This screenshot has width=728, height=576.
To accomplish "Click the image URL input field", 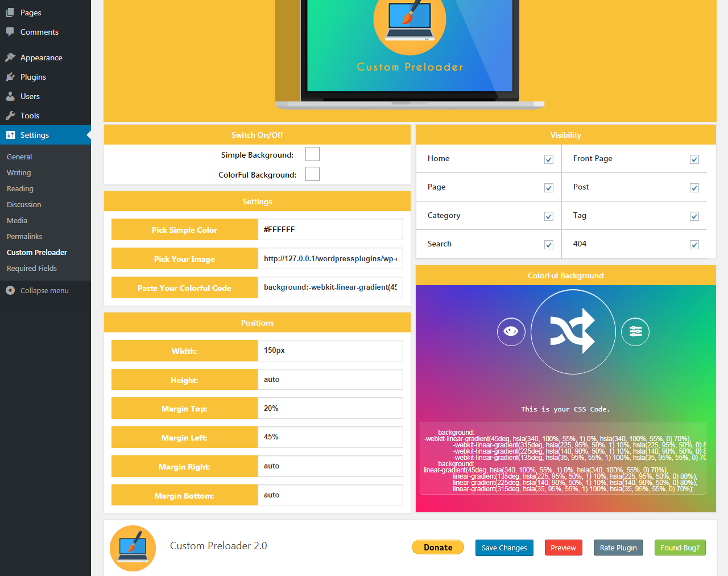I will tap(330, 258).
